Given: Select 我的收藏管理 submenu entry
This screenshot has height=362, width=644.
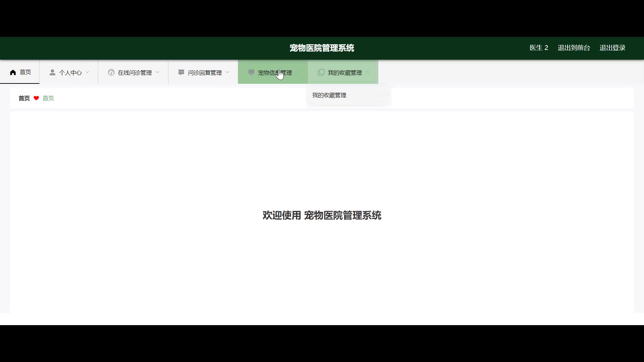Looking at the screenshot, I should click(329, 96).
